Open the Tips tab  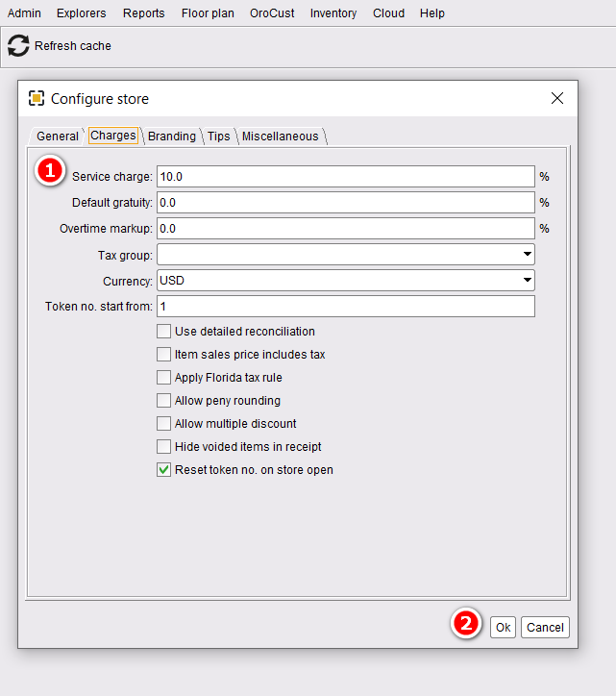coord(219,137)
